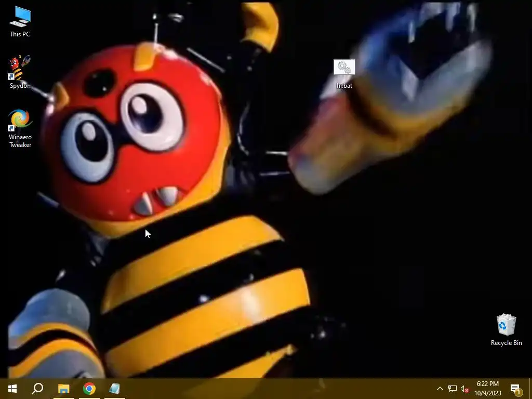Show hidden system tray icons
This screenshot has height=399, width=532.
[x=440, y=389]
